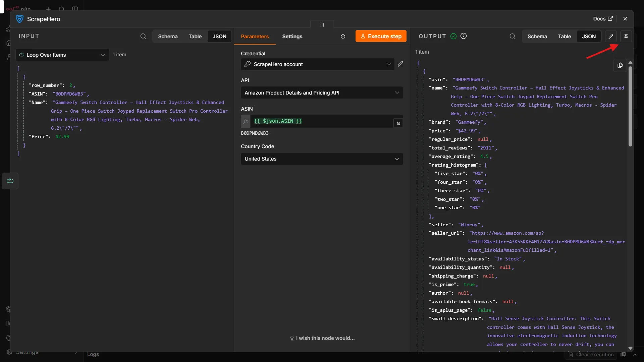Click the Loop Over Items floating node button
644x362 pixels.
(x=10, y=181)
